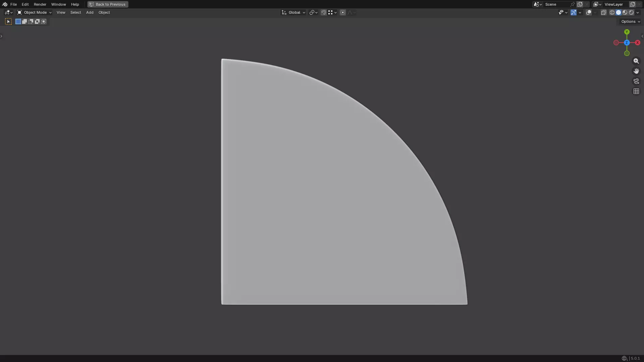Click the Select Box tool icon
This screenshot has height=362, width=644.
pos(8,21)
